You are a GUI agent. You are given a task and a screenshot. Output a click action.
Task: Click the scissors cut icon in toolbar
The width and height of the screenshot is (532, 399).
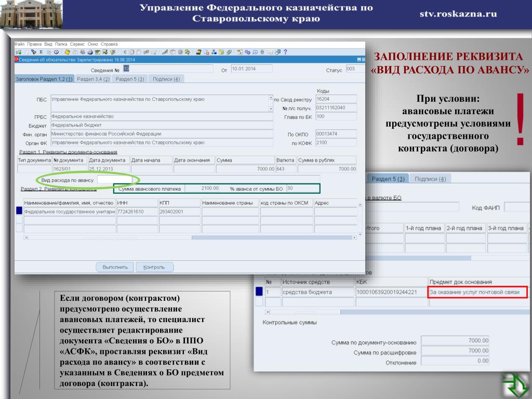[125, 52]
